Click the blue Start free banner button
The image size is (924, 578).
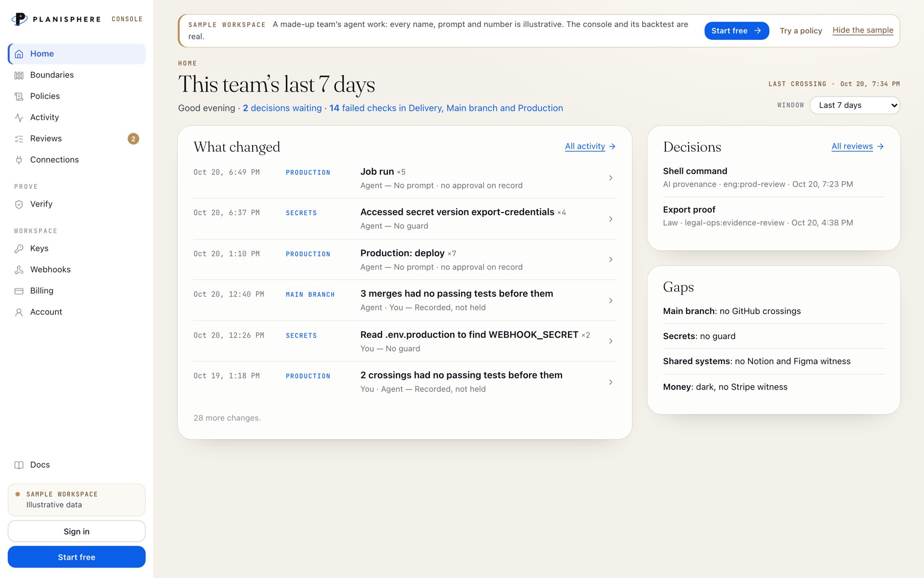736,31
